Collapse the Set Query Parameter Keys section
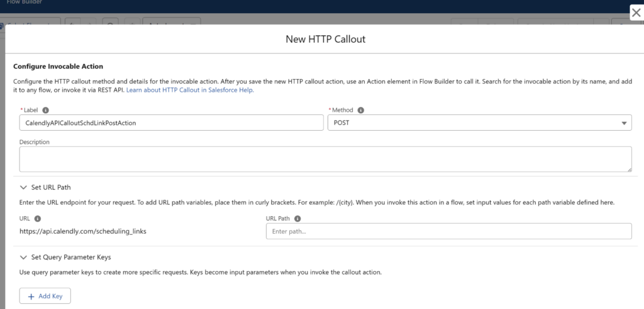Screen dimensions: 644x309 23,257
